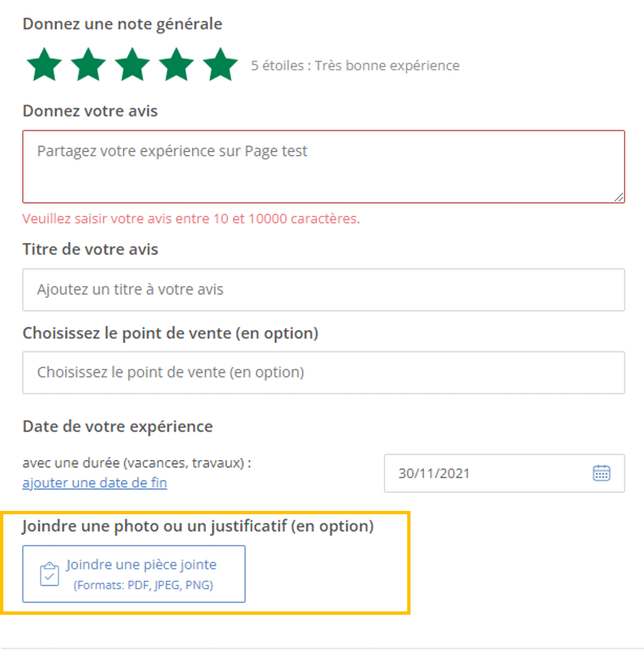The height and width of the screenshot is (651, 644).
Task: Click the red character-count error message
Action: point(191,219)
